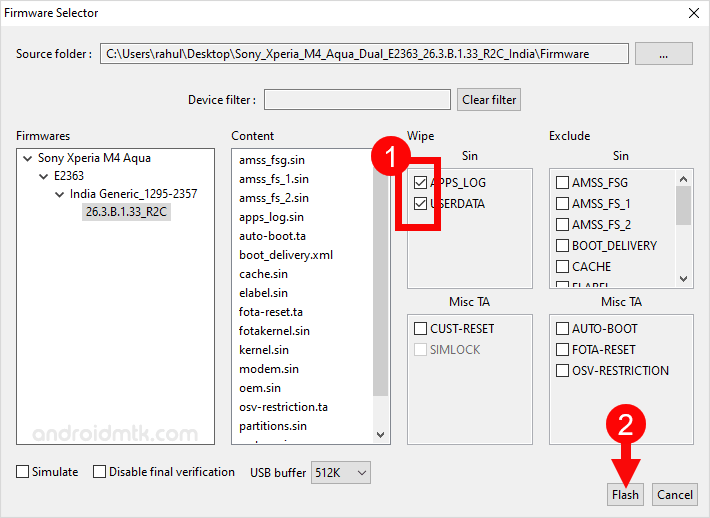Select amss_fs_1.sin in Content list
710x518 pixels.
pos(274,179)
